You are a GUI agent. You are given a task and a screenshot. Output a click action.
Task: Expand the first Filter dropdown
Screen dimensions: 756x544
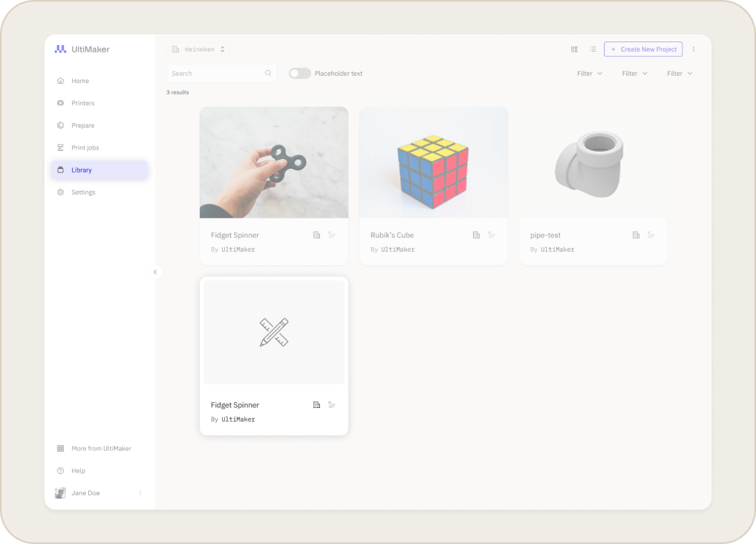click(590, 73)
